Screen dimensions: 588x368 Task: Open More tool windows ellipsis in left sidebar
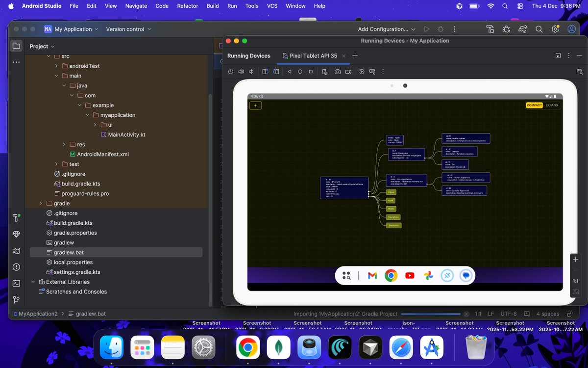pos(16,62)
